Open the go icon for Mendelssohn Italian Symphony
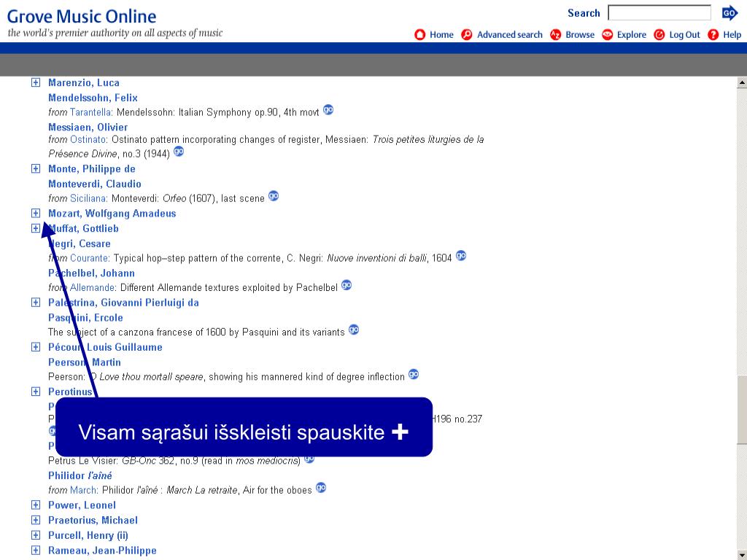Viewport: 747px width, 560px height. [328, 109]
